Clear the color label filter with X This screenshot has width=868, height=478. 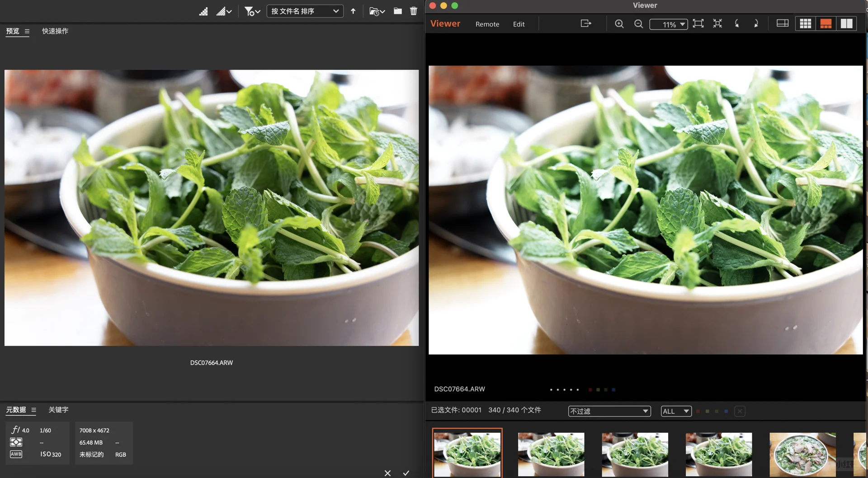[740, 411]
